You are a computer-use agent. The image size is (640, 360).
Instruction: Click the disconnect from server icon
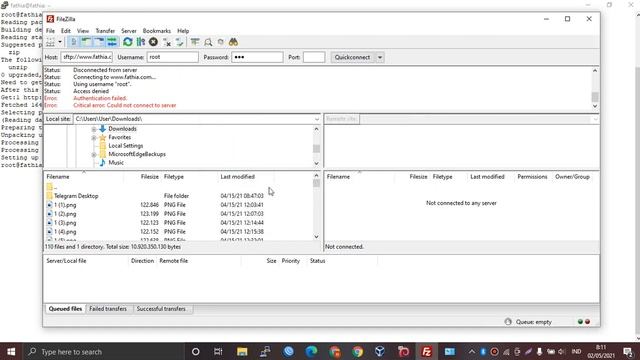click(x=167, y=42)
